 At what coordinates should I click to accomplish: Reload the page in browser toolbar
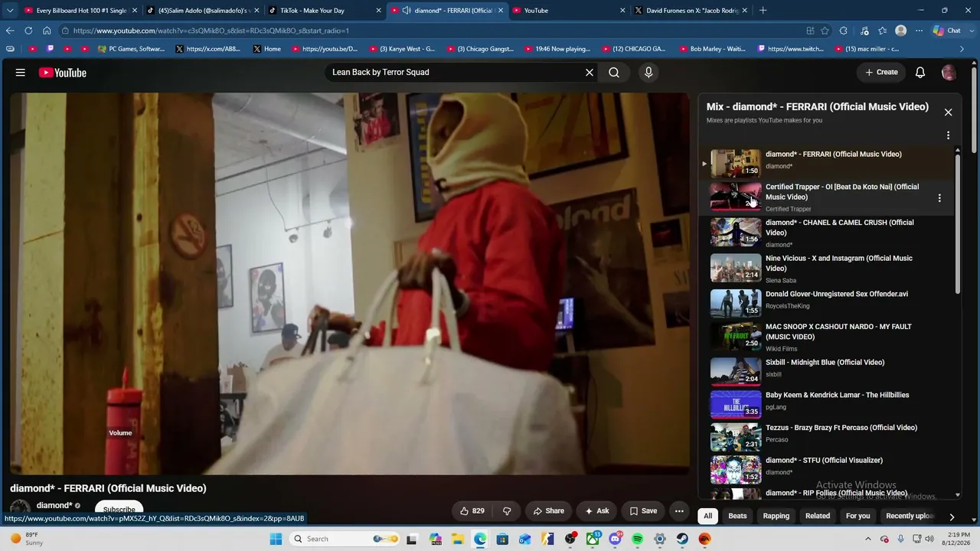28,31
